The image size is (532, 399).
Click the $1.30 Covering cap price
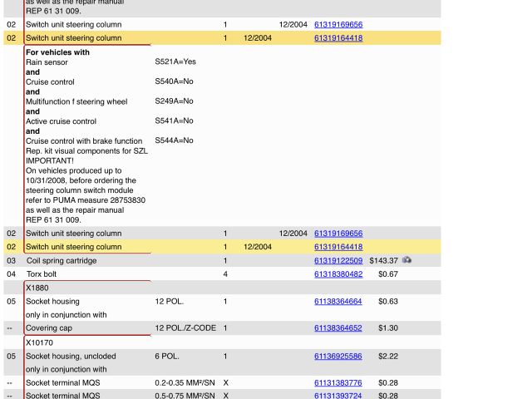(387, 328)
